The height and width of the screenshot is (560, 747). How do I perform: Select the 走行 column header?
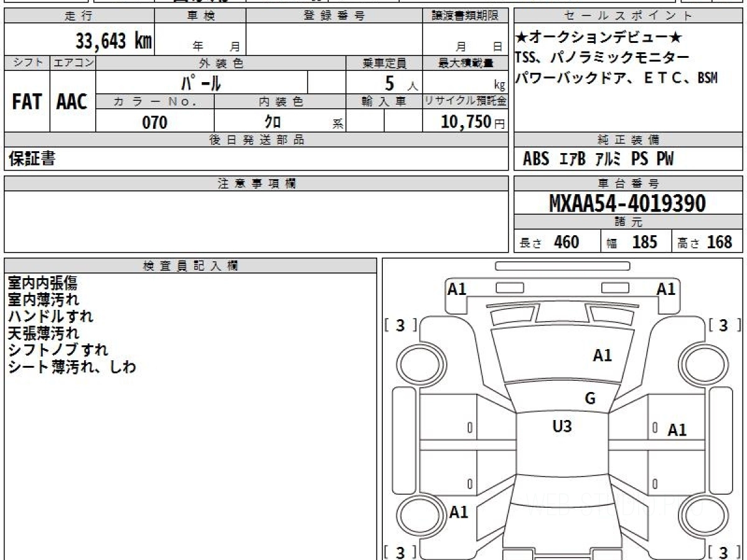79,16
